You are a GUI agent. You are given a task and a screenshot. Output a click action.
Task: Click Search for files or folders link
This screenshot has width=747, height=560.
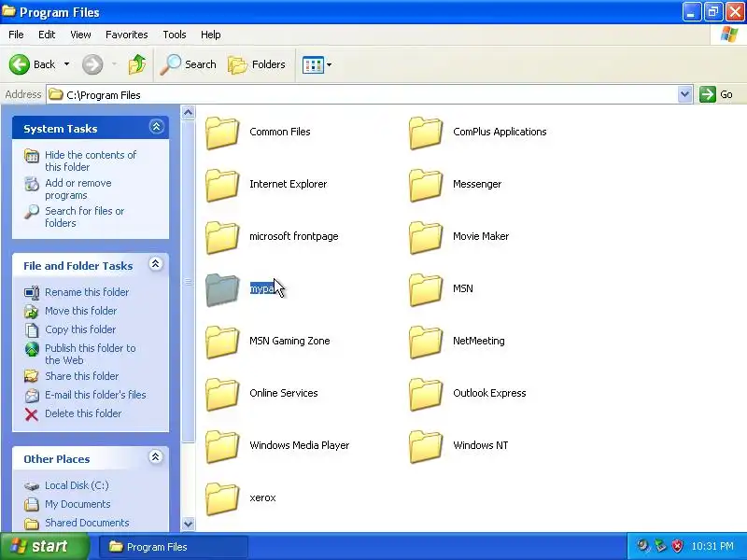click(84, 217)
